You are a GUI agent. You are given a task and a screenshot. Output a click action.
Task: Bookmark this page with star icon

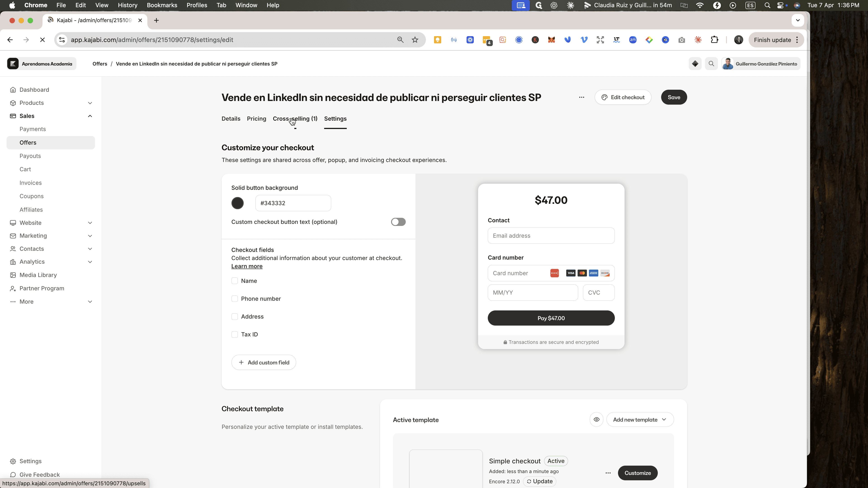[x=415, y=40]
